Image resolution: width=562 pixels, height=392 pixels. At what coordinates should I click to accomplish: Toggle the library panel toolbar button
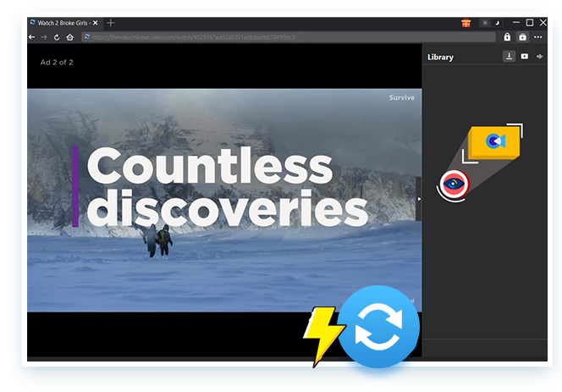[522, 36]
